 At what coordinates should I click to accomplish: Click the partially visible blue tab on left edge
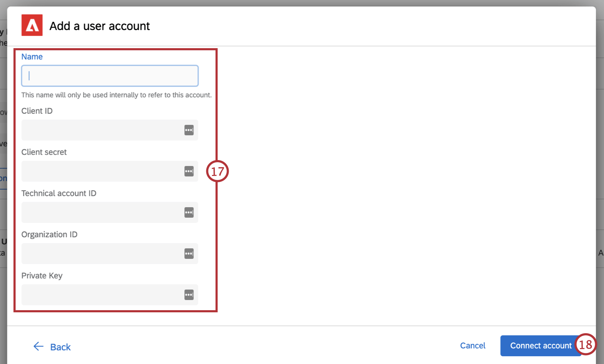point(3,178)
